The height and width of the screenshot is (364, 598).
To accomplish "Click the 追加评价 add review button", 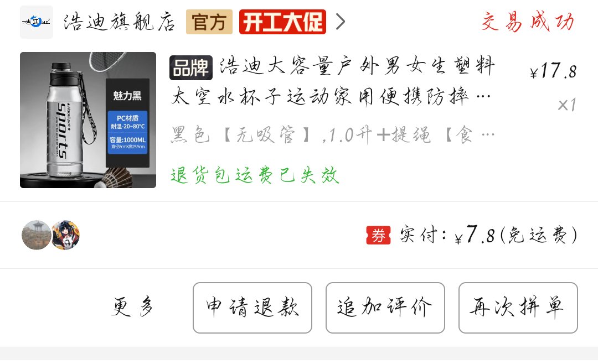I will [x=385, y=308].
